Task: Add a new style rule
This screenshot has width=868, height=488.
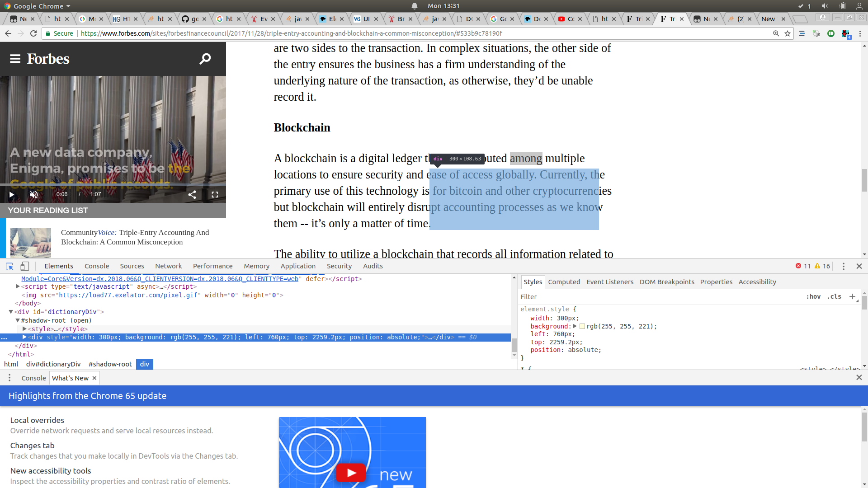Action: [x=852, y=296]
